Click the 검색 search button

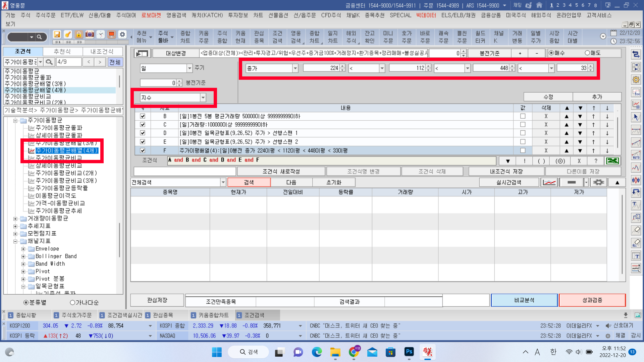(x=249, y=182)
